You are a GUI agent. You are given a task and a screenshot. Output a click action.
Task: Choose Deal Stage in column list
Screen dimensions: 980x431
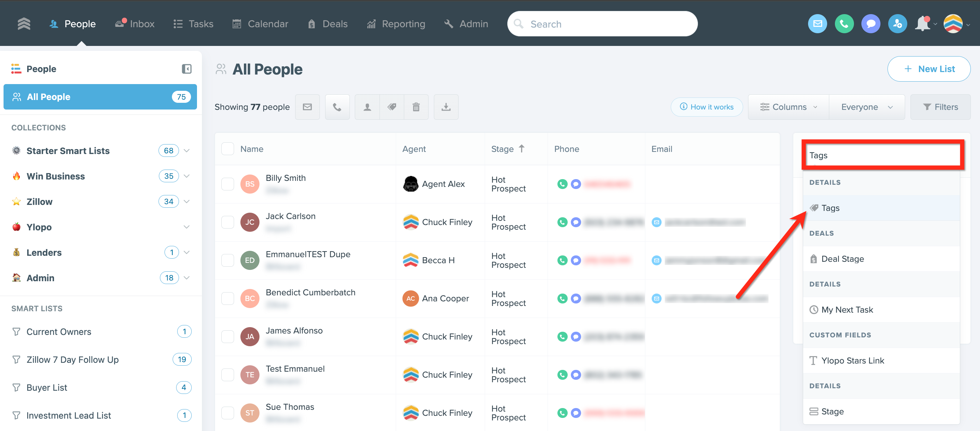pos(882,259)
